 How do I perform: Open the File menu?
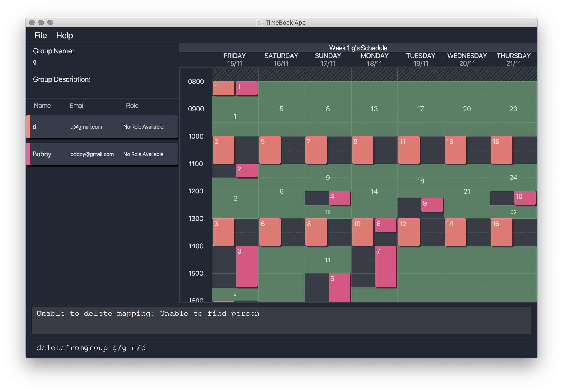point(40,36)
